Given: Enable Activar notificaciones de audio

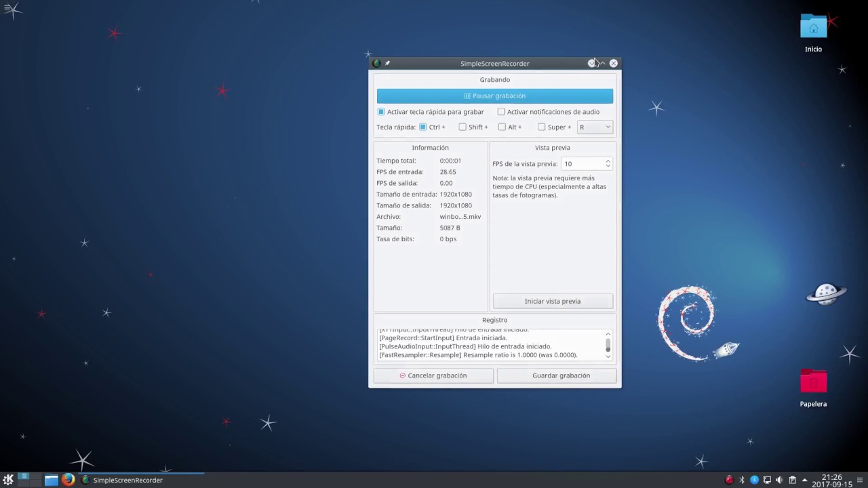Looking at the screenshot, I should (x=501, y=112).
